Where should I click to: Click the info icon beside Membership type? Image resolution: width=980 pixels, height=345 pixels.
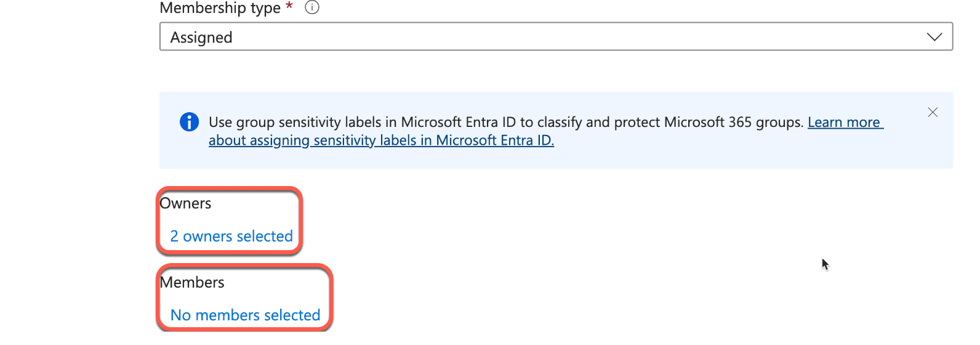tap(312, 7)
